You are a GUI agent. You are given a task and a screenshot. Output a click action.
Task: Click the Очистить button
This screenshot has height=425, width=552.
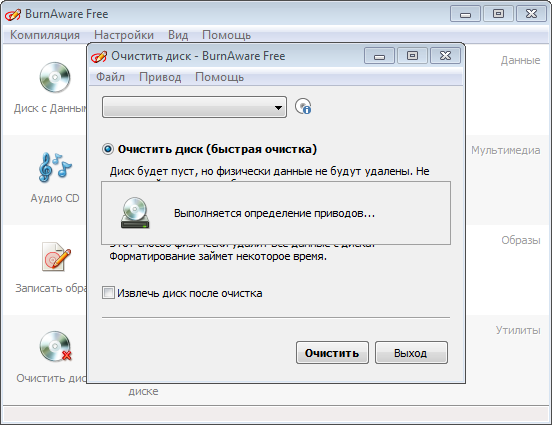(x=332, y=352)
